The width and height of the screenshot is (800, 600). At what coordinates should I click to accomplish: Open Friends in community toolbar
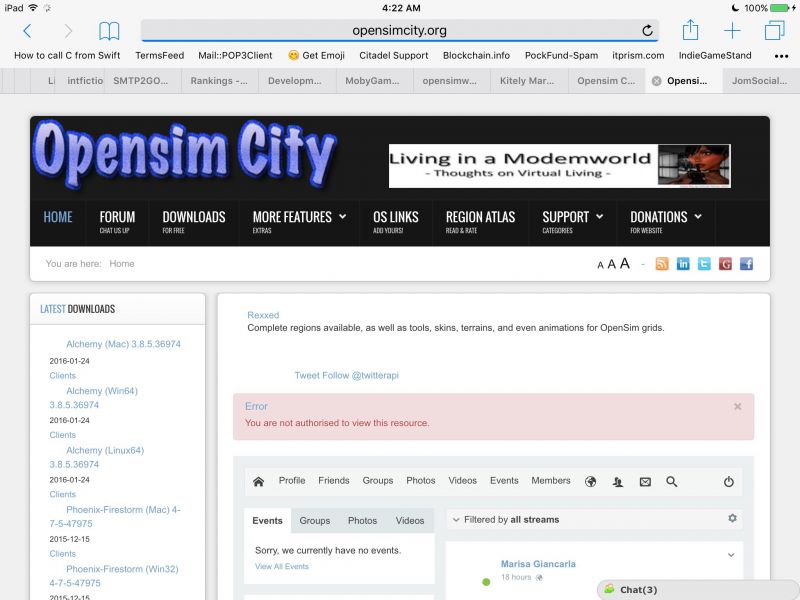pyautogui.click(x=334, y=481)
